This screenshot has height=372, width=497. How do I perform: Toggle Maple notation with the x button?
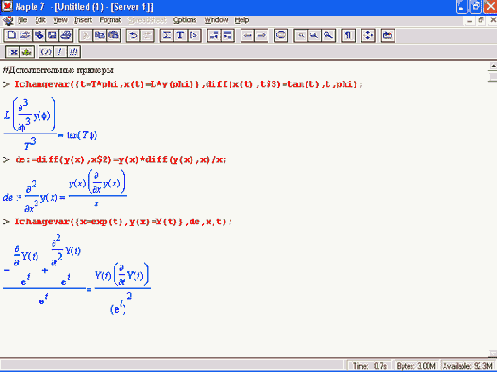(x=14, y=52)
